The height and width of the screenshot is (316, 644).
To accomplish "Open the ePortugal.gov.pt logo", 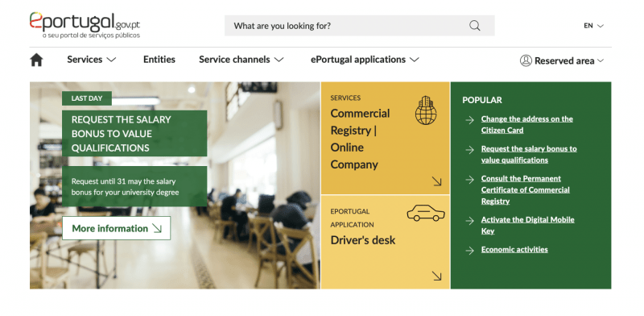I will click(85, 25).
